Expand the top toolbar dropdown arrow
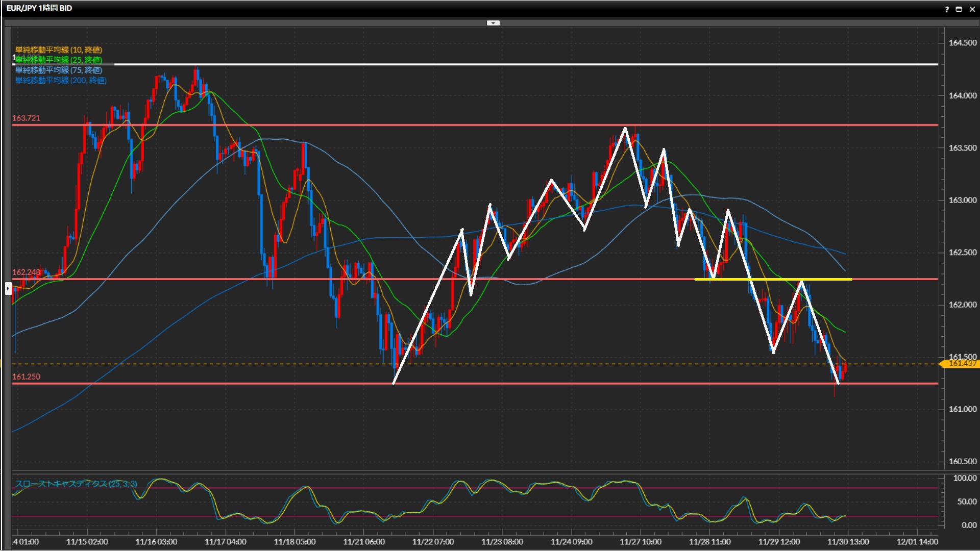The width and height of the screenshot is (980, 551). [x=493, y=23]
